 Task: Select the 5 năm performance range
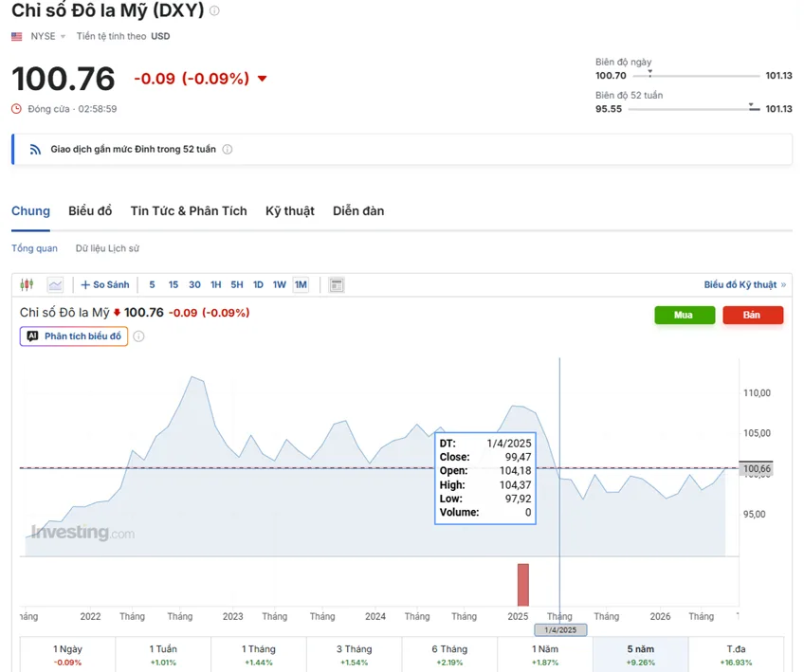tap(640, 655)
